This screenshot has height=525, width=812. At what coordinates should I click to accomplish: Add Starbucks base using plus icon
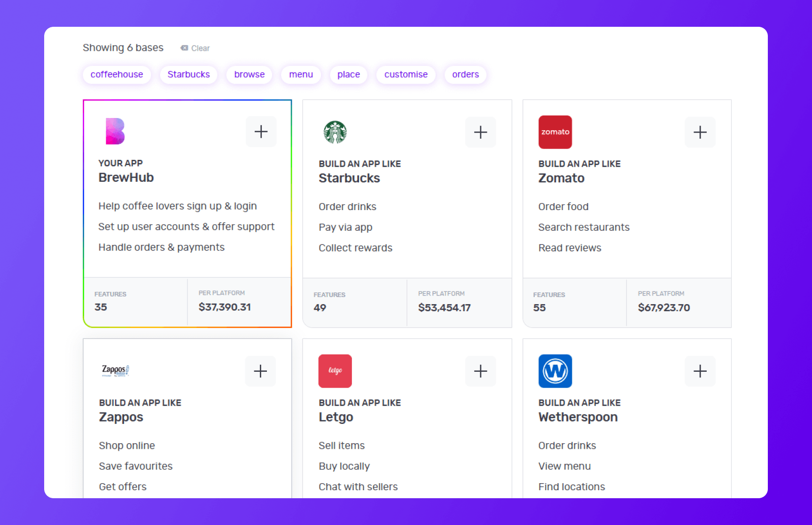480,132
